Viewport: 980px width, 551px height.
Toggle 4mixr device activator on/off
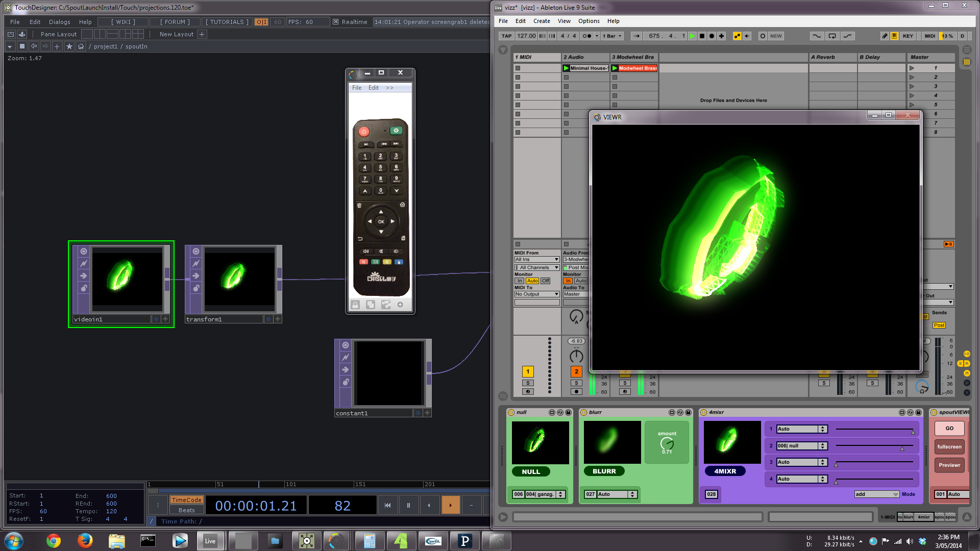704,412
